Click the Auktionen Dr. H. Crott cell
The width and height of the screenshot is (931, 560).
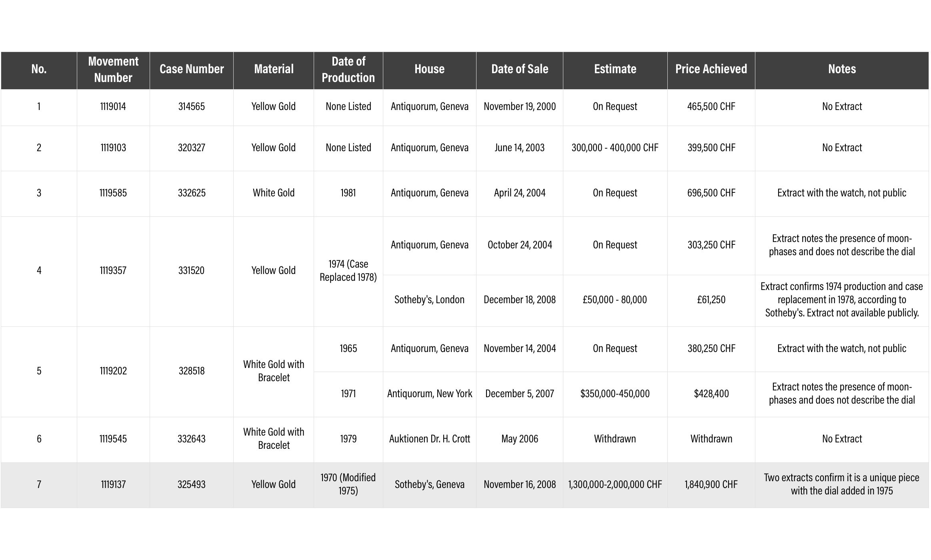pyautogui.click(x=429, y=439)
